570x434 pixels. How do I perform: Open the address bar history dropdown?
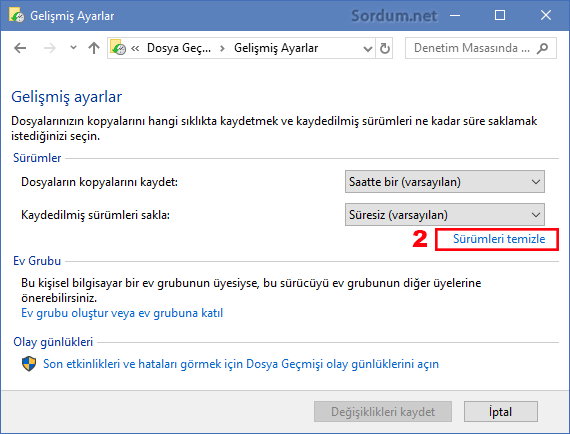[x=368, y=48]
